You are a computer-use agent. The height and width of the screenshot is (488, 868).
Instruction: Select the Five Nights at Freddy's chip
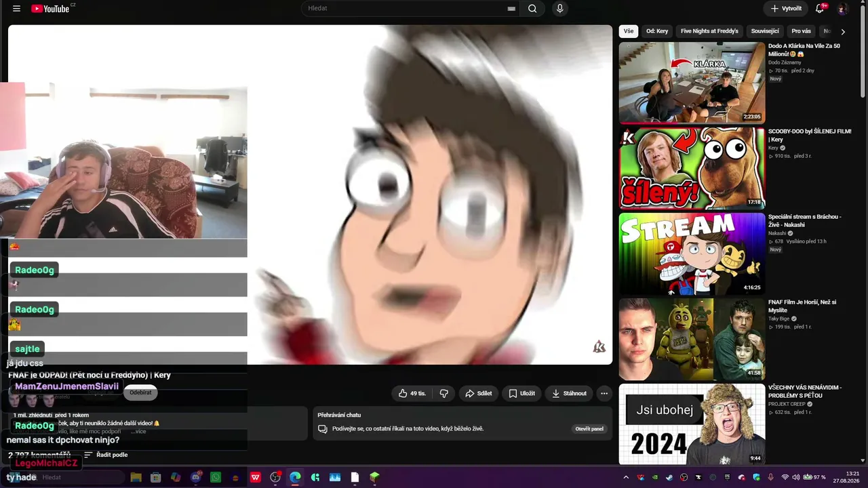[709, 31]
